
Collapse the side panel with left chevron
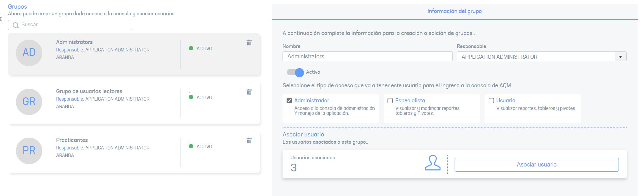pos(1,19)
